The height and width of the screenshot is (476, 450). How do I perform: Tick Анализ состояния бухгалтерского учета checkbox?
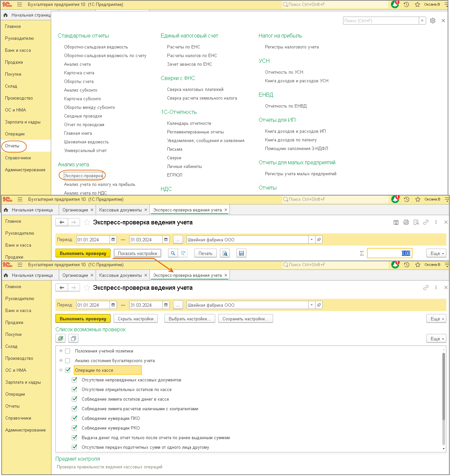(68, 361)
